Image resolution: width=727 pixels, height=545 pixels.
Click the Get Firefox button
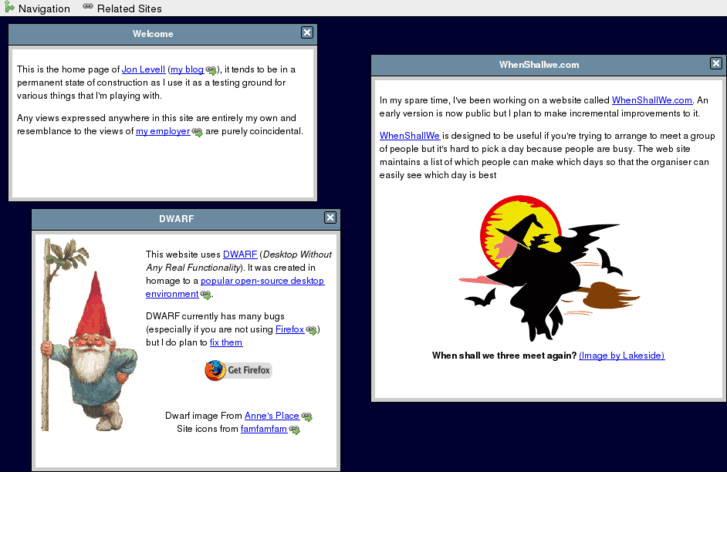[238, 370]
